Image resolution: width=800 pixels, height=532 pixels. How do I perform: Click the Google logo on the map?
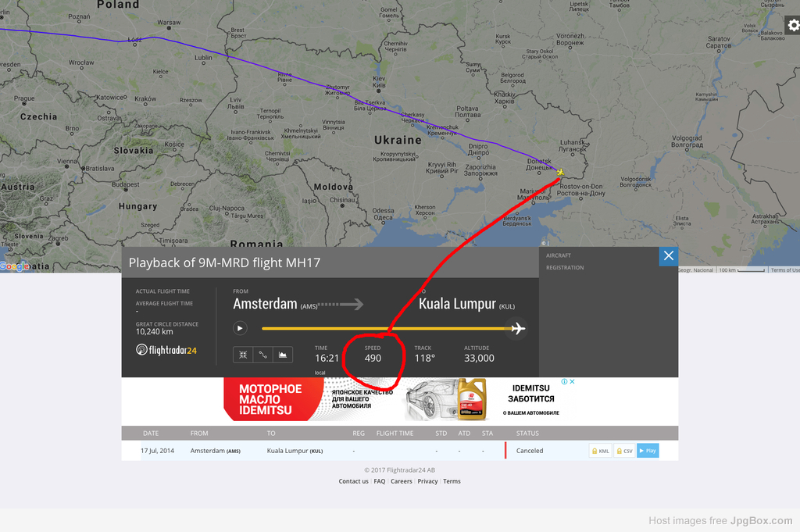(x=15, y=266)
